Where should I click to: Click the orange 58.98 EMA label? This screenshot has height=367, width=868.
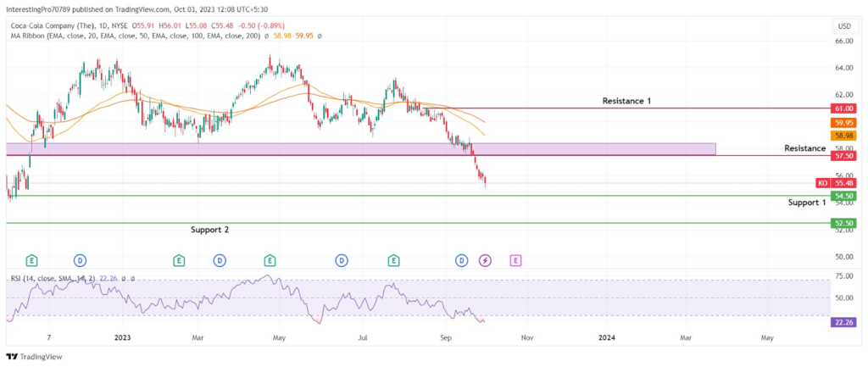coord(844,136)
